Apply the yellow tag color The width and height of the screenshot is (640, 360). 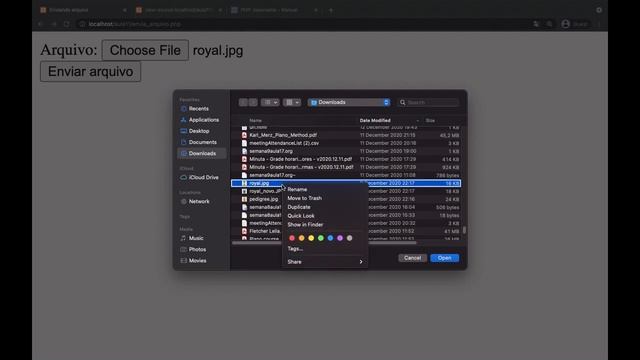click(311, 238)
